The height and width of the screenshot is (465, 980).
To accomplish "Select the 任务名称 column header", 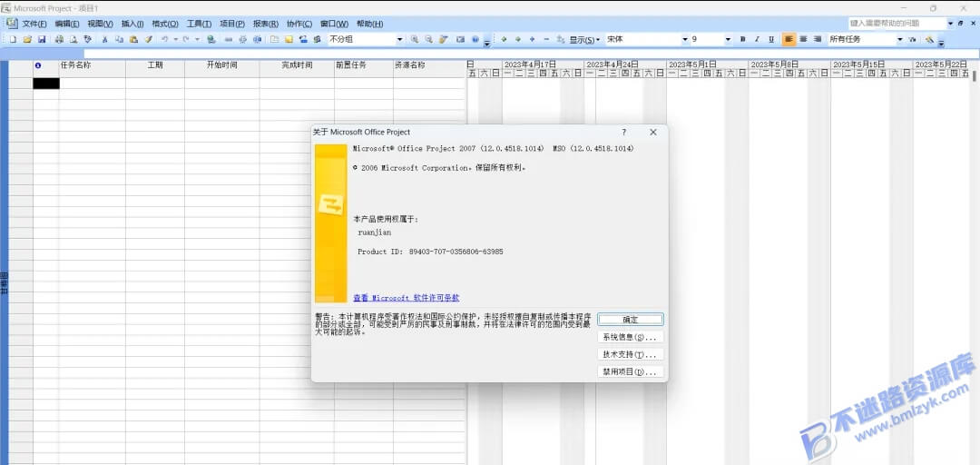I will [x=92, y=65].
